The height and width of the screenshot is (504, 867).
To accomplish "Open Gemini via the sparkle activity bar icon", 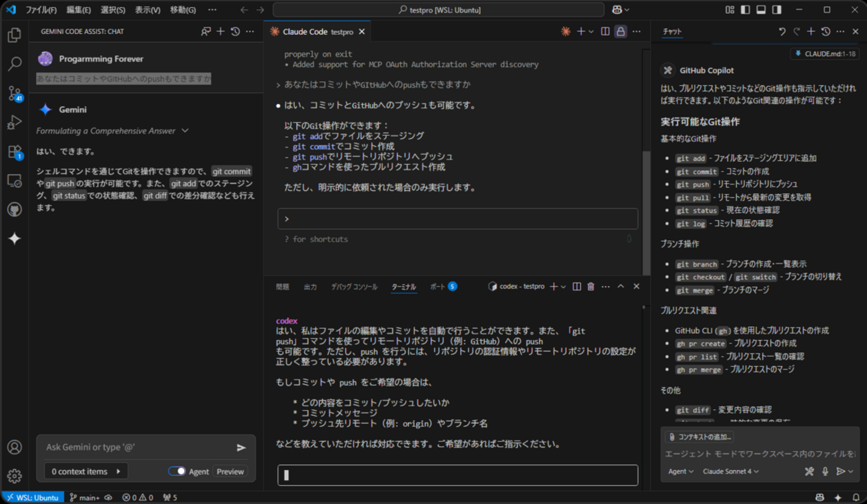I will pyautogui.click(x=15, y=239).
